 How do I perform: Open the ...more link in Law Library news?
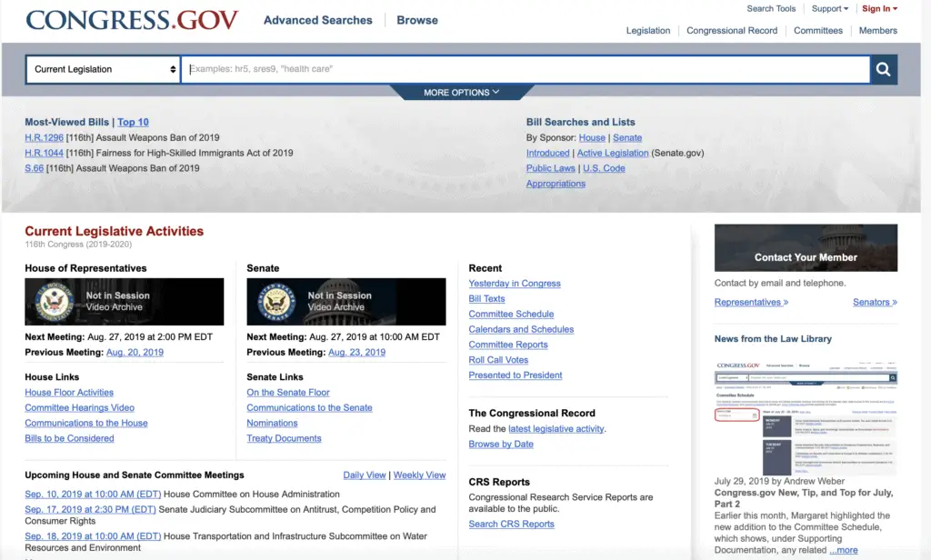(843, 551)
